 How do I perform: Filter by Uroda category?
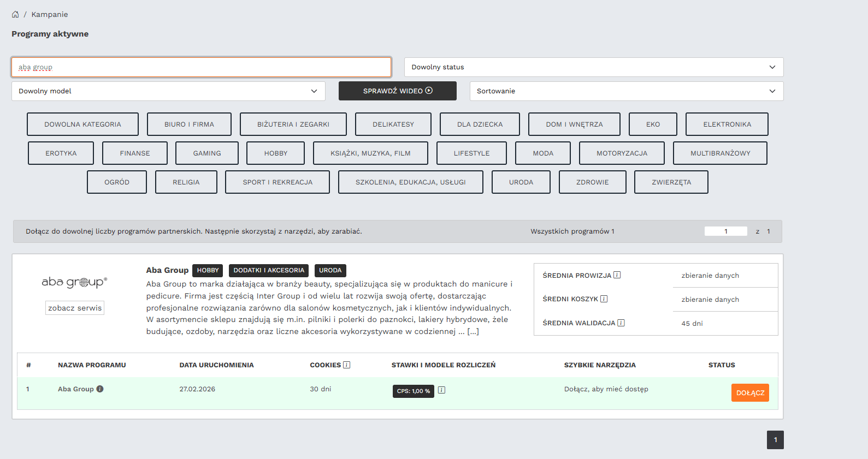click(521, 182)
